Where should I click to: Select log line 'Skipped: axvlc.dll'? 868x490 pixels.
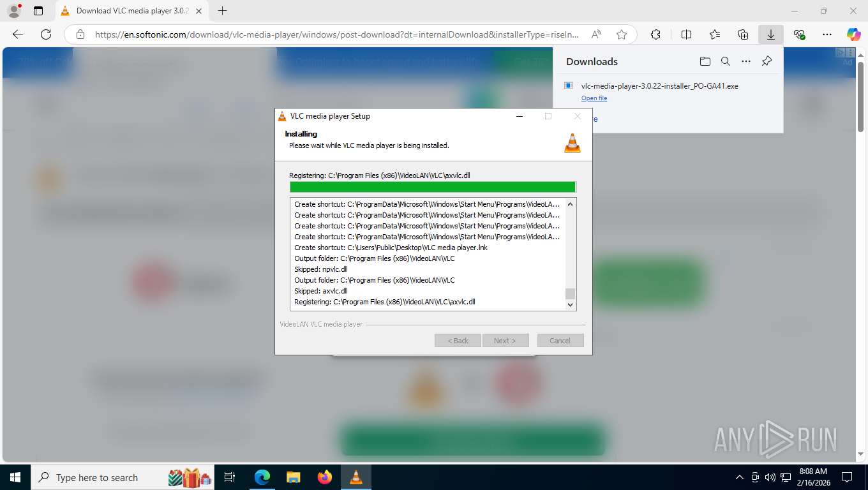pos(321,291)
